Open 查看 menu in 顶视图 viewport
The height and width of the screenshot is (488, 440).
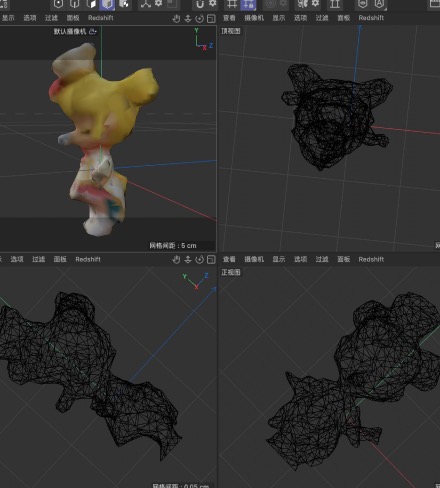tap(229, 18)
